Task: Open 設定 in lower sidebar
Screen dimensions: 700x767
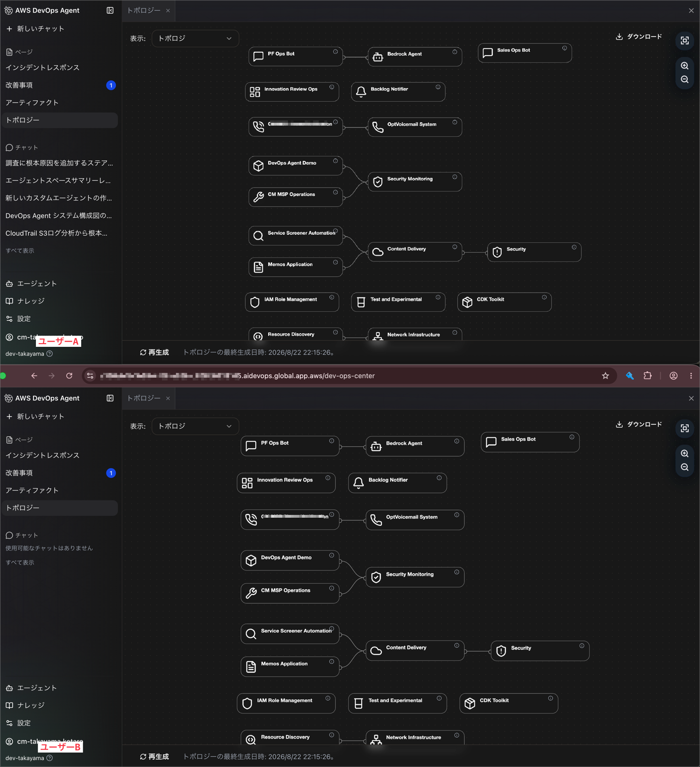Action: pyautogui.click(x=19, y=723)
